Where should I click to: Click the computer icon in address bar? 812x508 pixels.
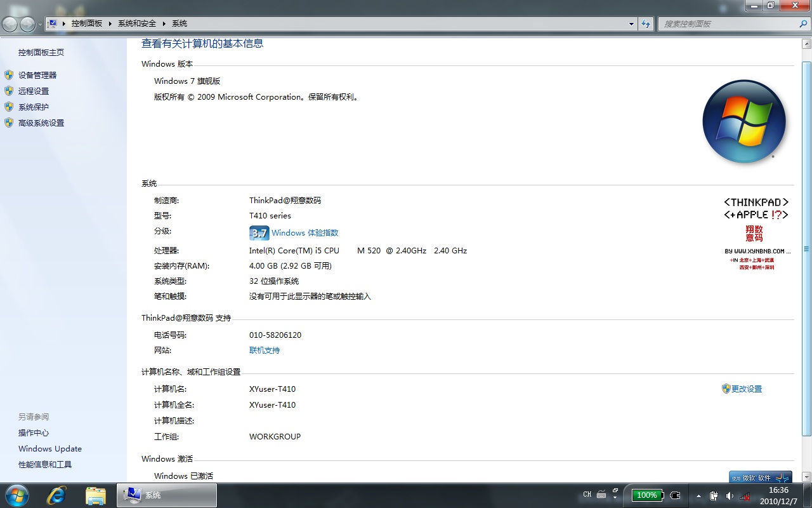(53, 23)
